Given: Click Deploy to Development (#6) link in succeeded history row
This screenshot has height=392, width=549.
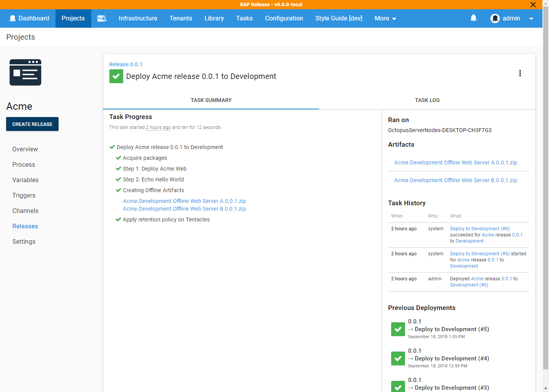Looking at the screenshot, I should point(480,229).
